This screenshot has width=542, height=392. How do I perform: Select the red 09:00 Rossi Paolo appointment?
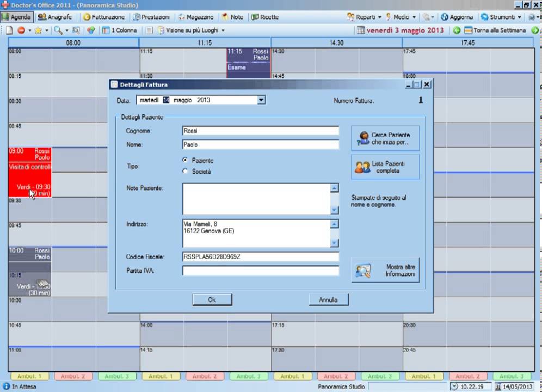coord(30,172)
